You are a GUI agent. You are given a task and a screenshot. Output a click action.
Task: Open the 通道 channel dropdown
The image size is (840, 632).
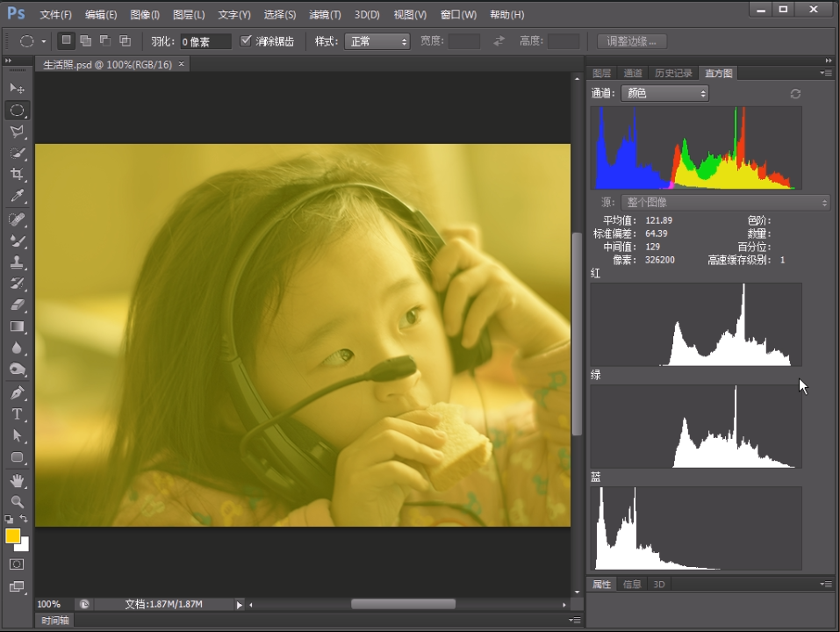click(x=664, y=93)
